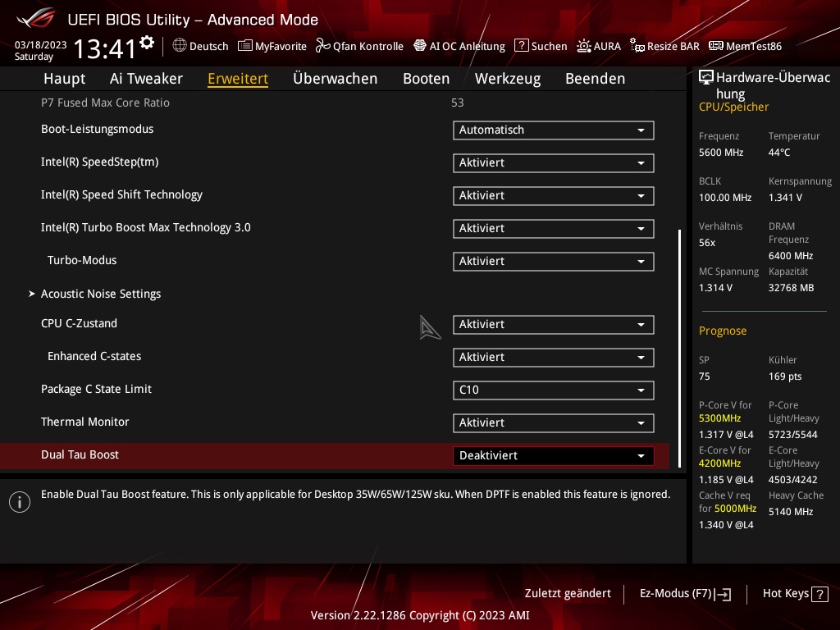Image resolution: width=840 pixels, height=630 pixels.
Task: Open Turbo Boost Max Technology 3.0 dropdown
Action: point(554,229)
